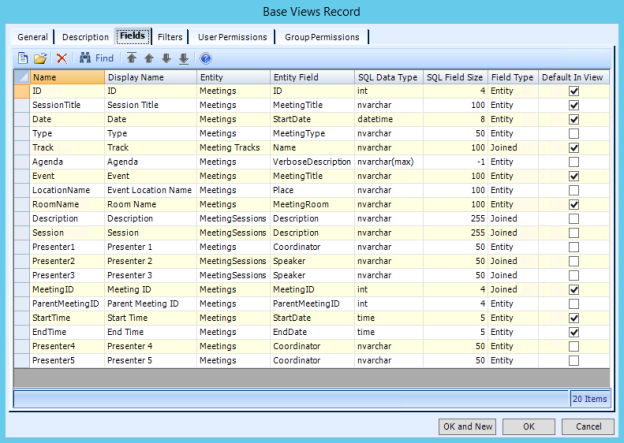Image resolution: width=624 pixels, height=443 pixels.
Task: Click the Move down arrow icon
Action: (166, 59)
